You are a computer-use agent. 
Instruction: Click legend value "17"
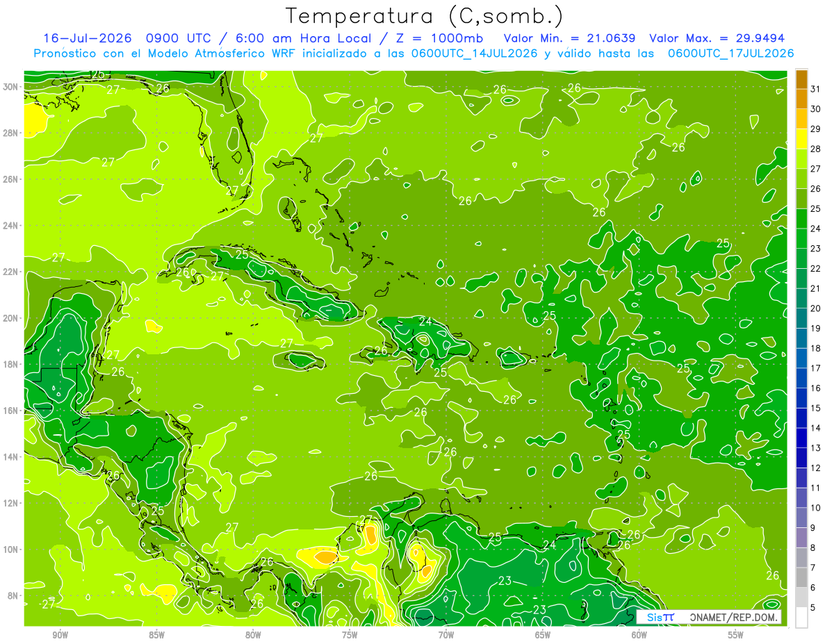tap(815, 368)
